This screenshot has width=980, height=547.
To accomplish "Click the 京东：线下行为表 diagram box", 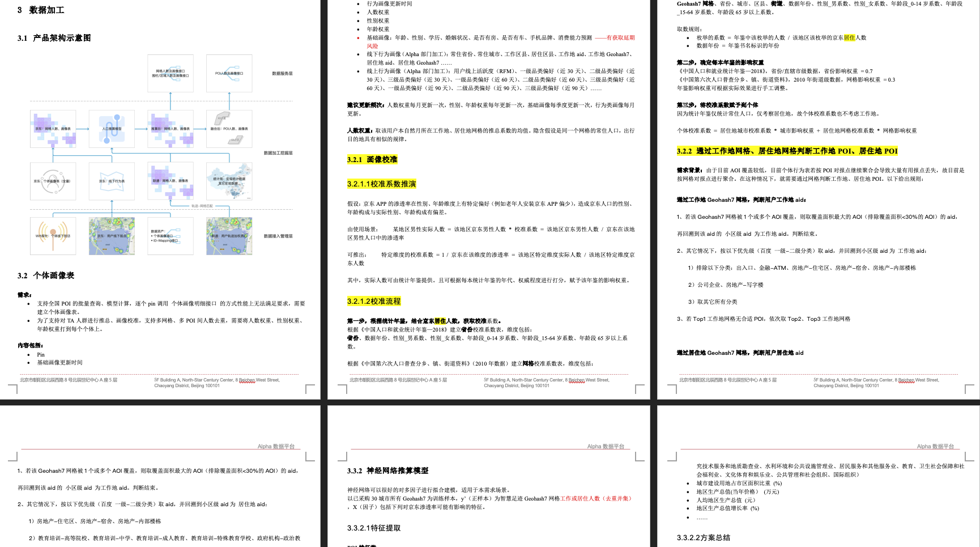I will (112, 181).
